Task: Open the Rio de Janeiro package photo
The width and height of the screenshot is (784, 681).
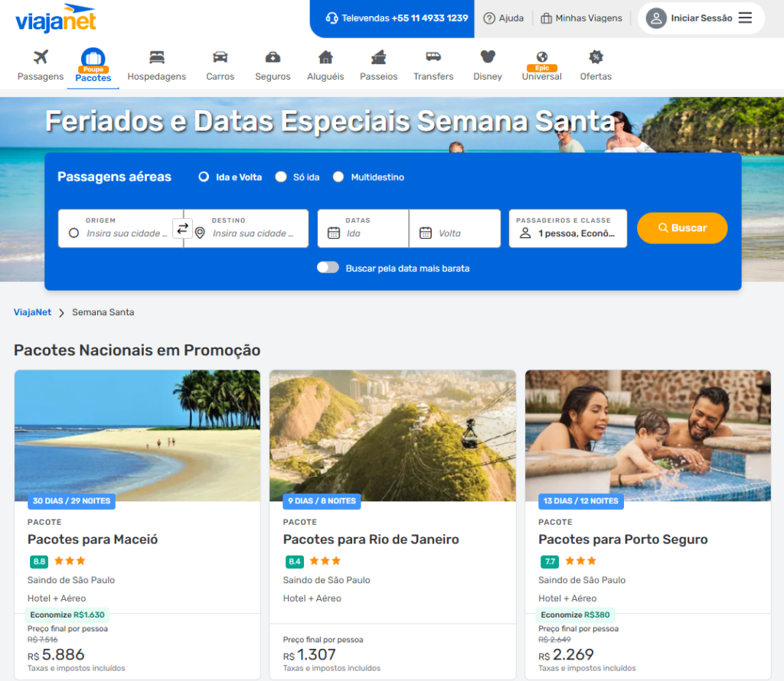Action: 392,435
